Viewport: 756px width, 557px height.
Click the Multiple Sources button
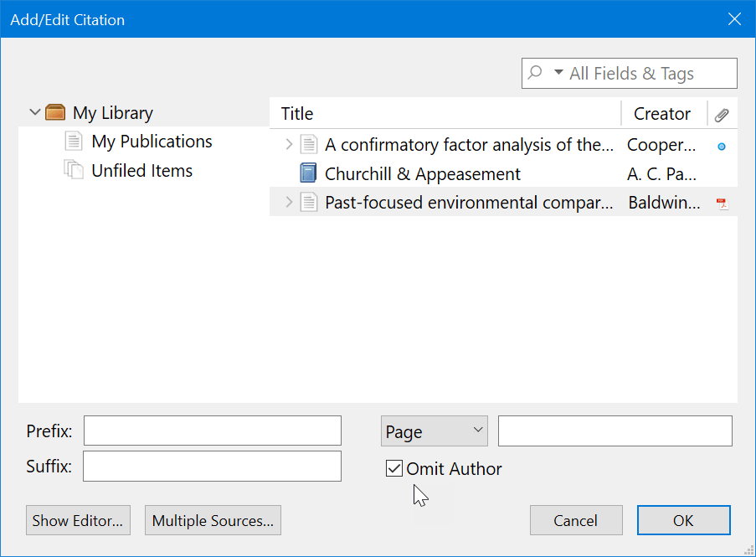pyautogui.click(x=213, y=520)
